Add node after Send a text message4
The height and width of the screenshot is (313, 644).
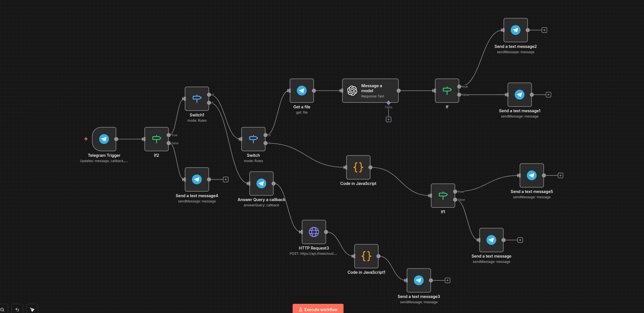coord(226,180)
